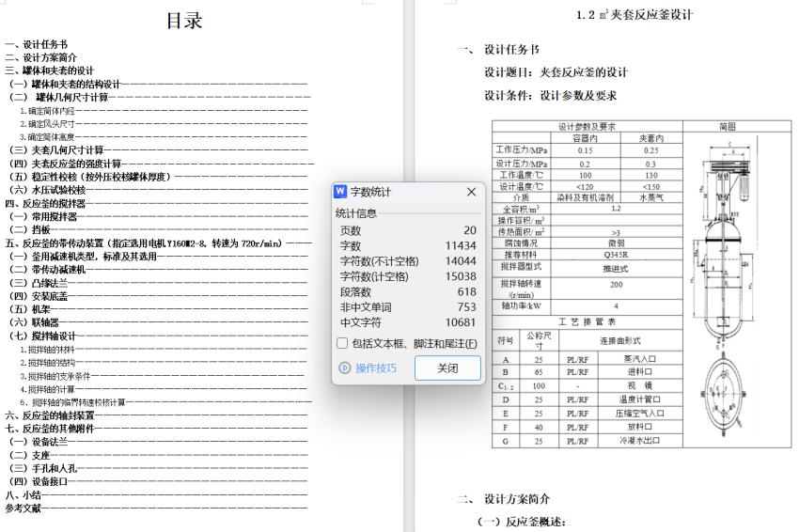Click the 页数 statistics row
Image resolution: width=799 pixels, height=532 pixels.
407,230
